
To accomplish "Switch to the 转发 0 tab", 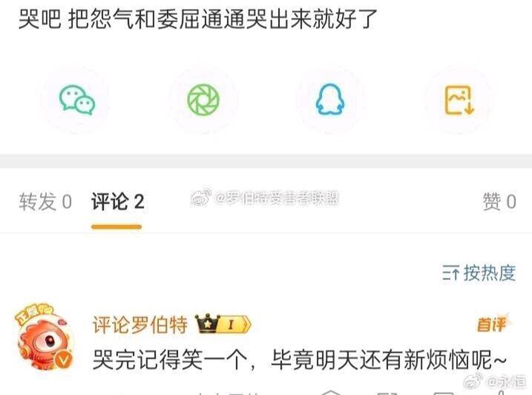I will coord(45,202).
